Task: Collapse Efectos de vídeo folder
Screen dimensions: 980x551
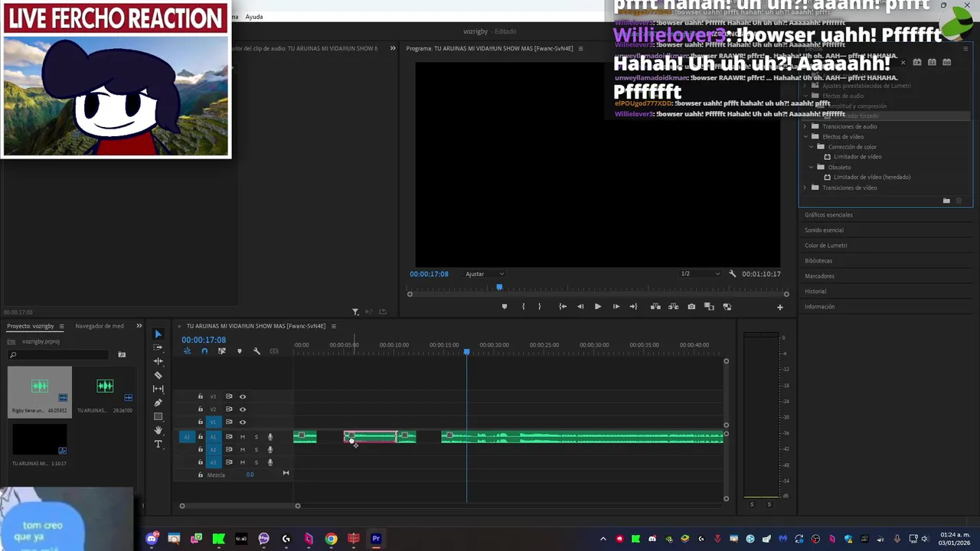Action: 805,136
